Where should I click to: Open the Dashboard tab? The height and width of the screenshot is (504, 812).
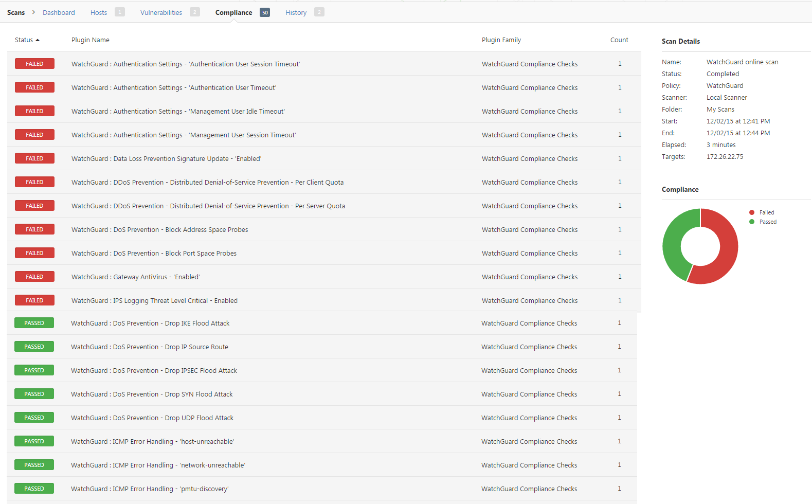coord(59,12)
